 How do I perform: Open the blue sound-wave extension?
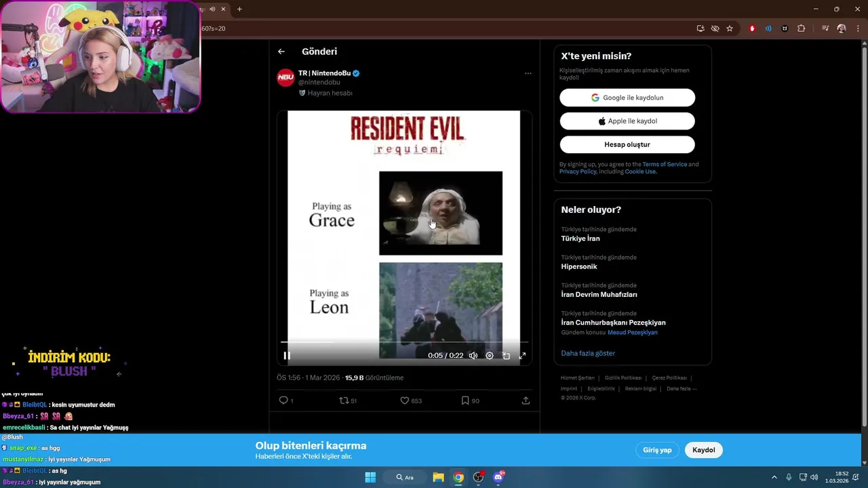[x=768, y=28]
